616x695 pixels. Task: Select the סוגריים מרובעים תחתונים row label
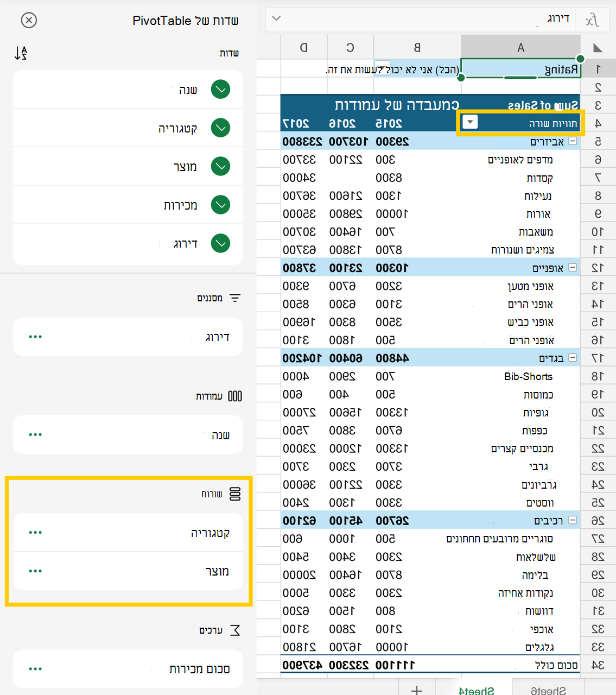(x=499, y=539)
